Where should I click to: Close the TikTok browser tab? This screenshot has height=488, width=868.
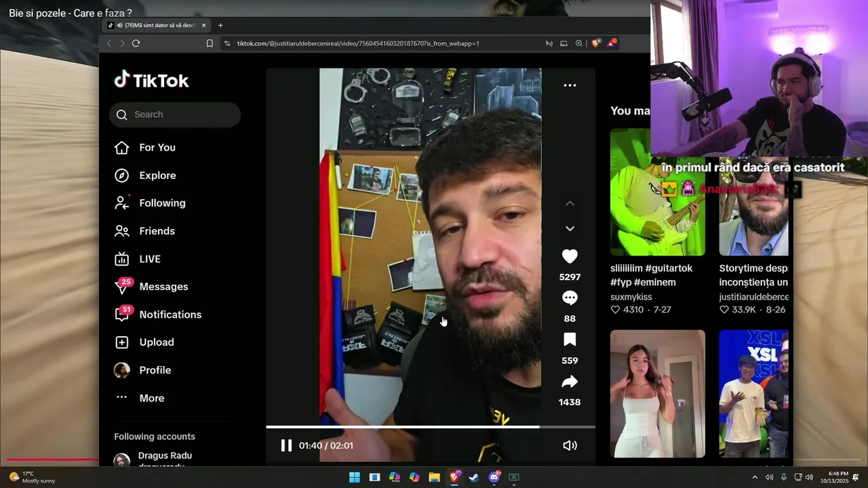[203, 25]
